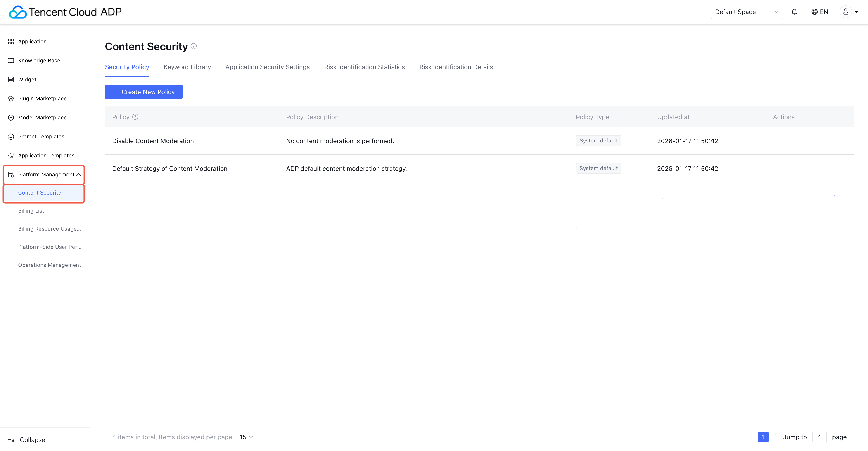Click the help icon next to Policy column
This screenshot has width=868, height=451.
coord(135,117)
